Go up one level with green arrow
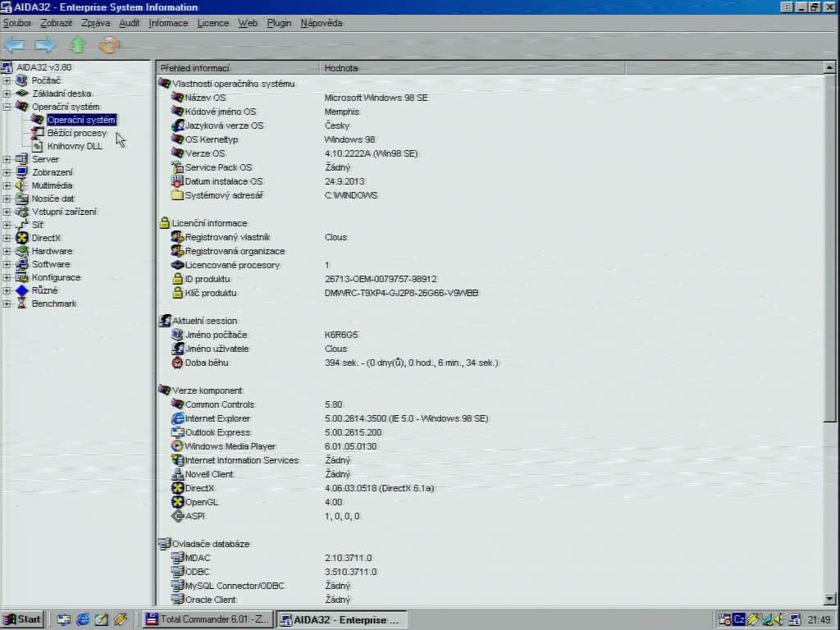 (x=78, y=45)
